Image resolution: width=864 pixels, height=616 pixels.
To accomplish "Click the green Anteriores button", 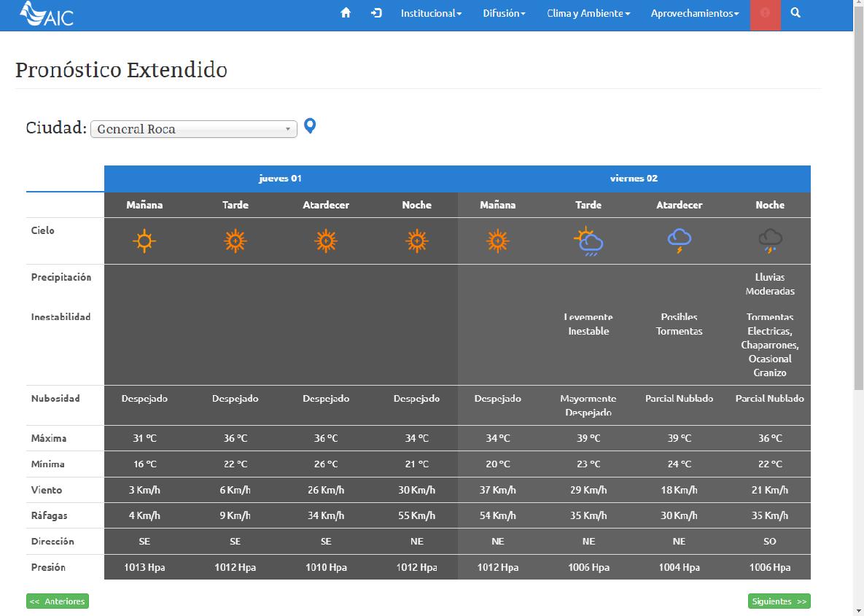I will 58,601.
